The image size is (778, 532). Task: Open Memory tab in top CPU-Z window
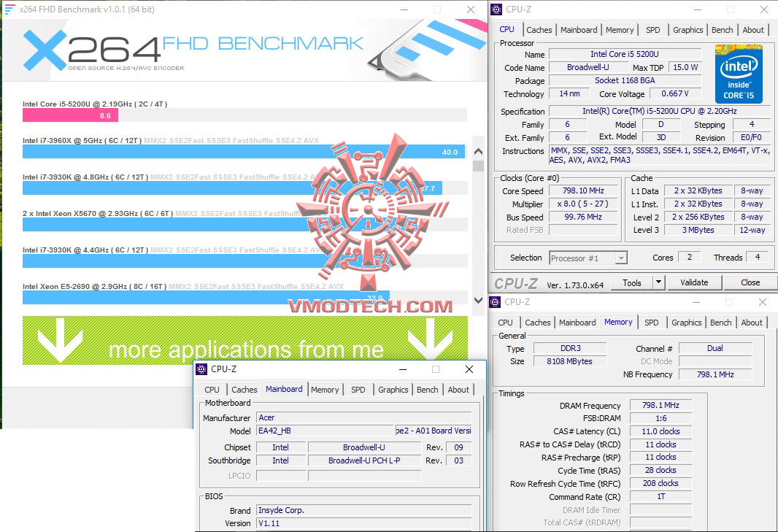[620, 30]
